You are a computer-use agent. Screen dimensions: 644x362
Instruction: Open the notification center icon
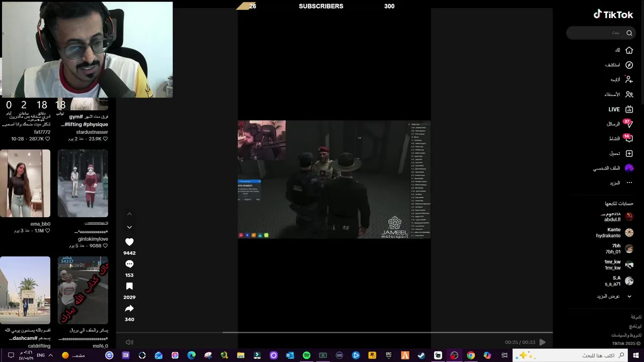11,355
